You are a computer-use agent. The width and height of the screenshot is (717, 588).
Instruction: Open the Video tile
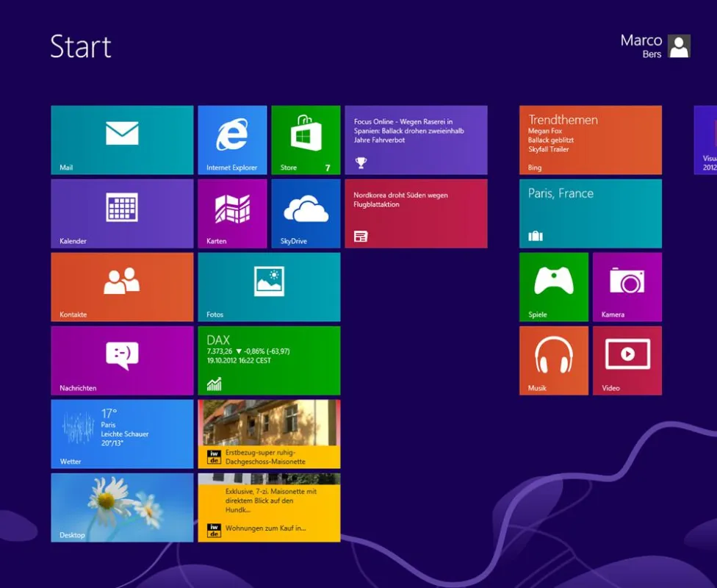tap(627, 361)
